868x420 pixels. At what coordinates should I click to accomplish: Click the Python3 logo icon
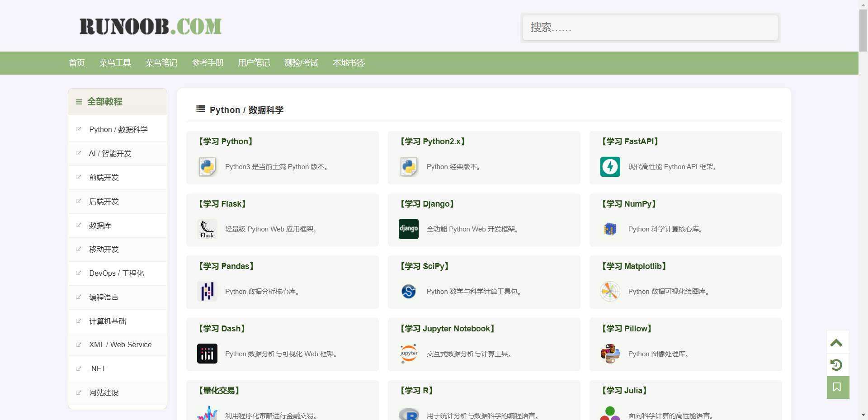point(208,167)
